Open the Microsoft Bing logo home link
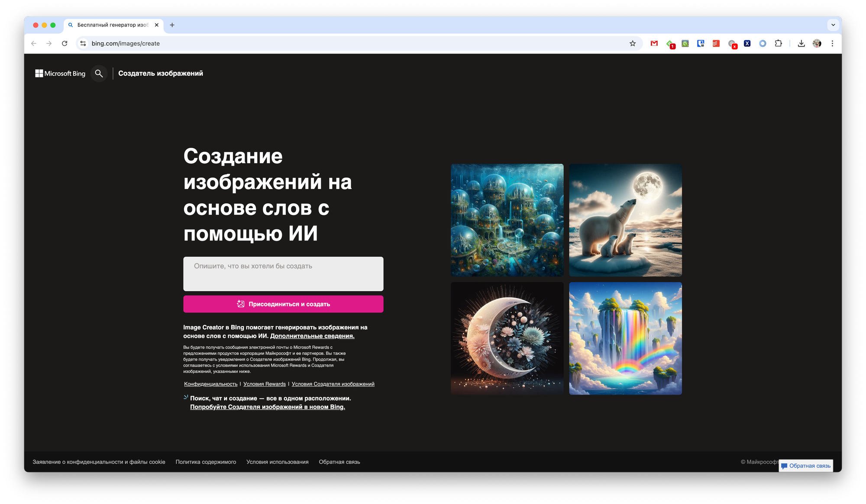This screenshot has height=504, width=866. pos(60,74)
